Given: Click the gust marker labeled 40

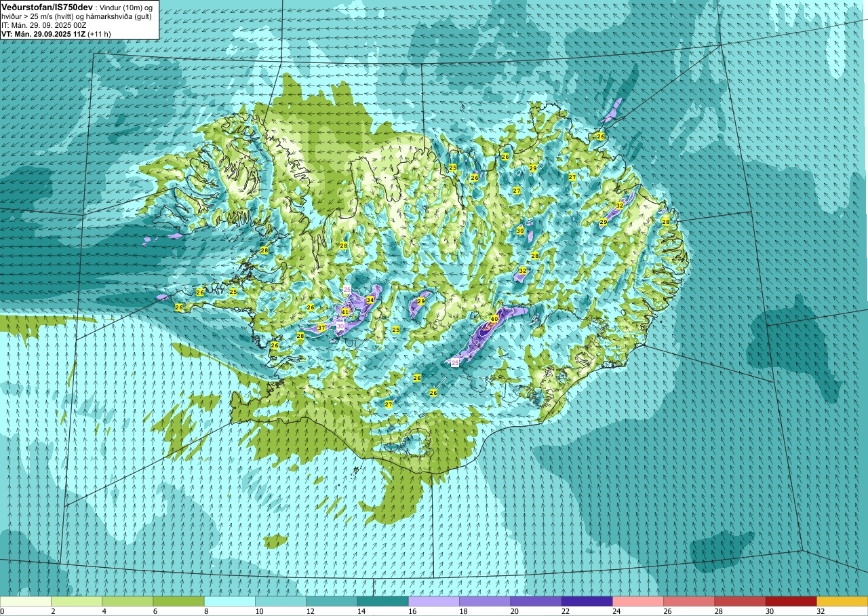Looking at the screenshot, I should (x=494, y=318).
